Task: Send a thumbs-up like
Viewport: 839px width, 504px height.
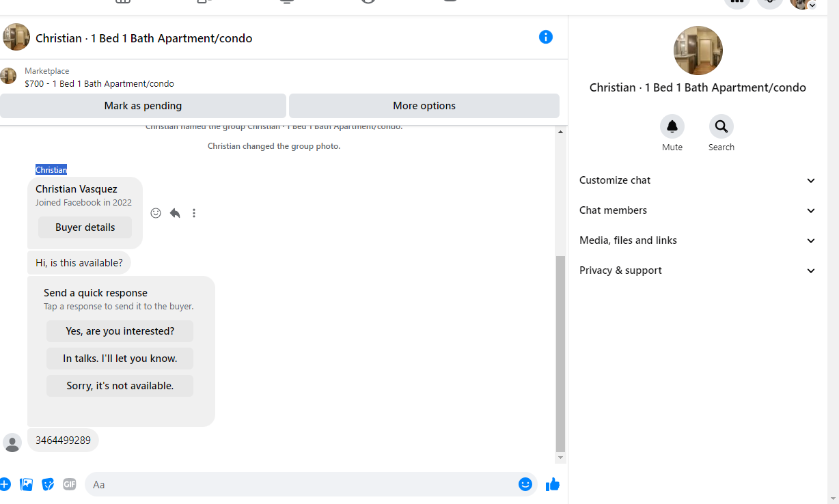Action: click(x=553, y=484)
